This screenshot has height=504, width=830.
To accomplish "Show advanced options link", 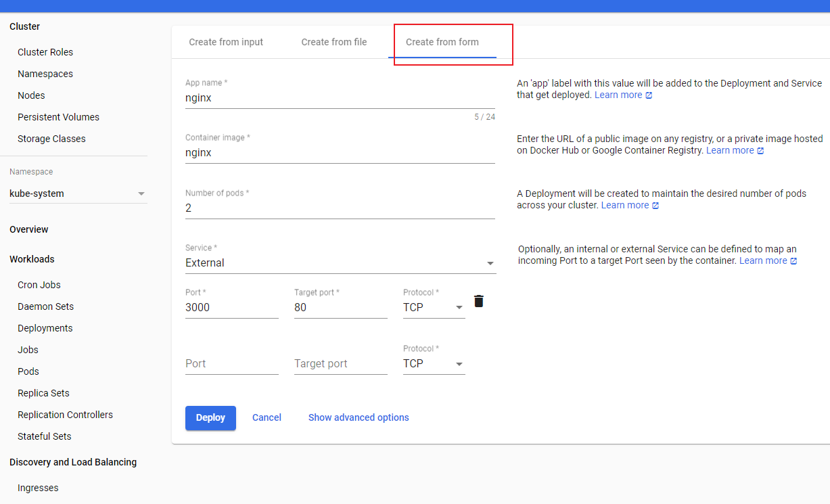I will click(x=359, y=417).
